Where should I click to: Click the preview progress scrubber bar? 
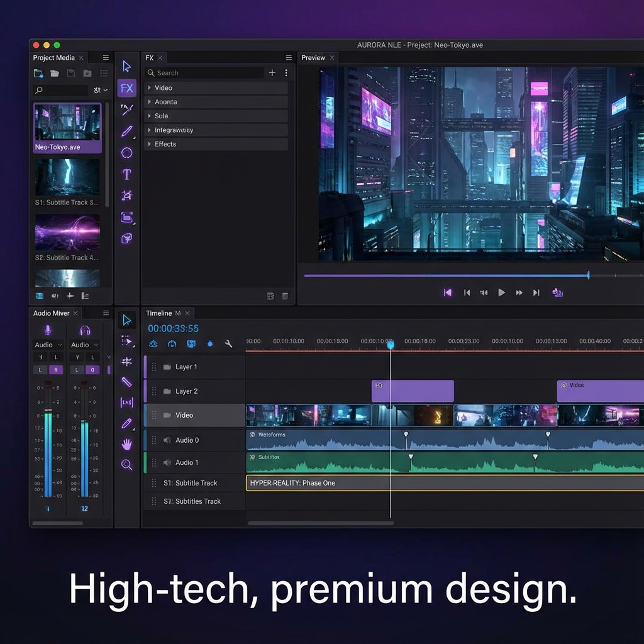[x=474, y=275]
